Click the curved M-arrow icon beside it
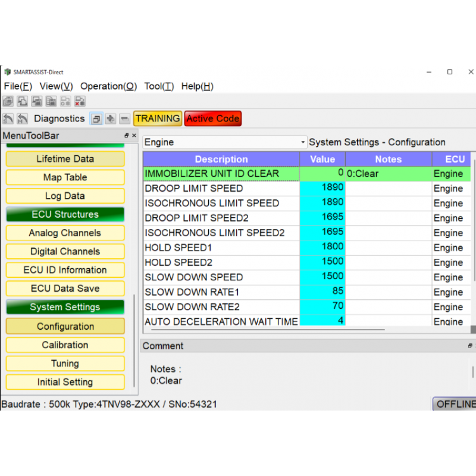 [x=22, y=118]
